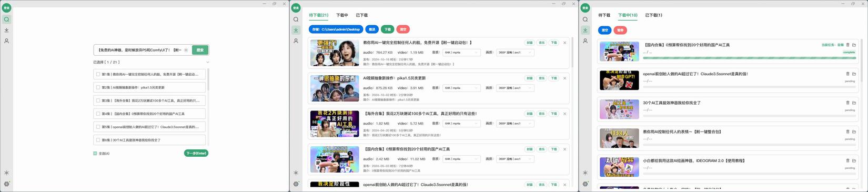The image size is (868, 192).
Task: Tick the 第4集 国内合集 episode checkbox
Action: pos(98,114)
